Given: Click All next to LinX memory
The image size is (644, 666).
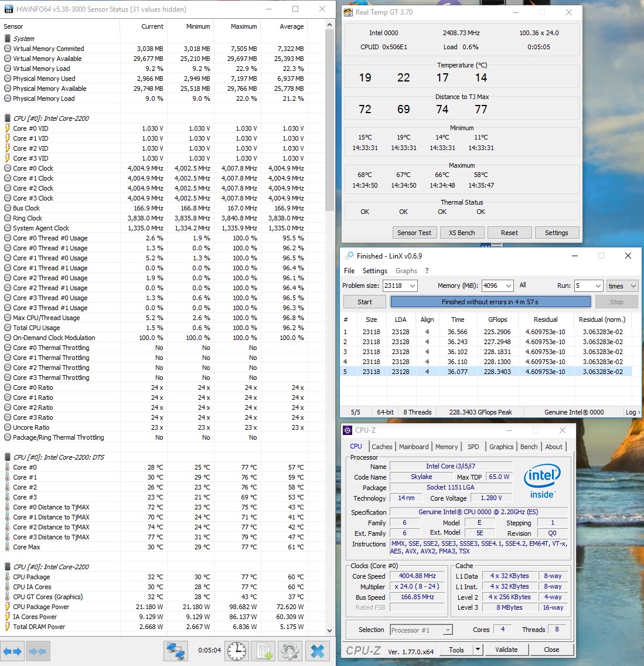Looking at the screenshot, I should coord(523,285).
